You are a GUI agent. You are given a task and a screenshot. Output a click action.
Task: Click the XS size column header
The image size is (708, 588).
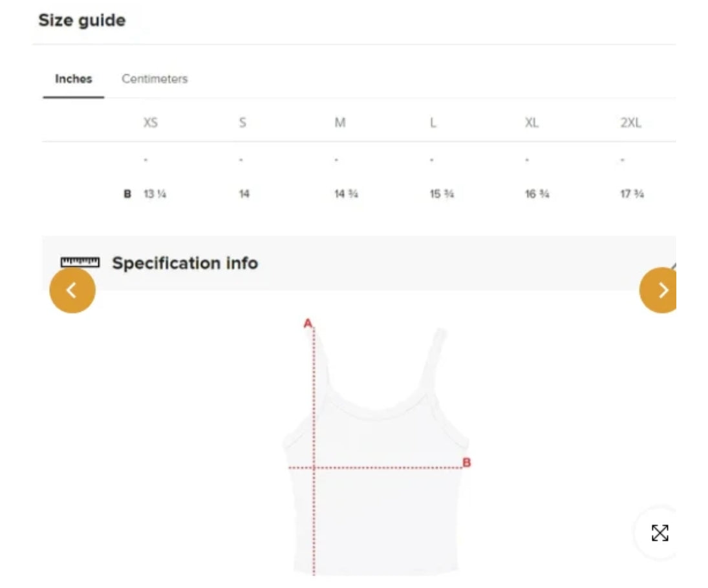click(151, 123)
